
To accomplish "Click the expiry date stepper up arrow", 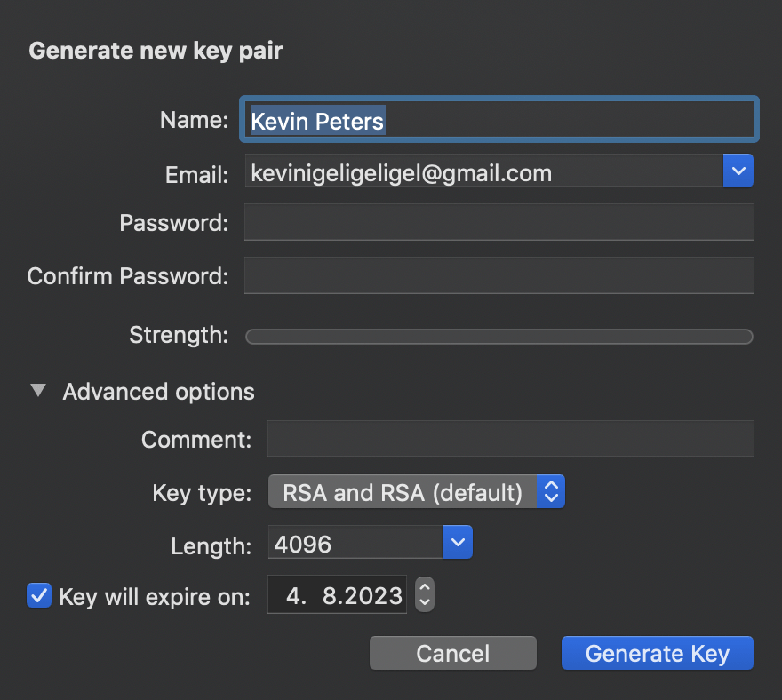I will pos(424,589).
